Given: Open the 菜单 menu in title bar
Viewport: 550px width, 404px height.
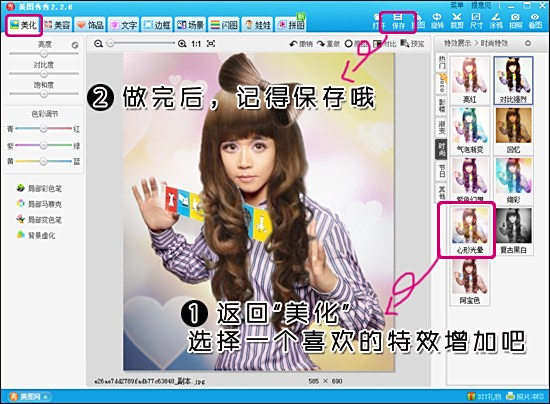Looking at the screenshot, I should tap(457, 5).
